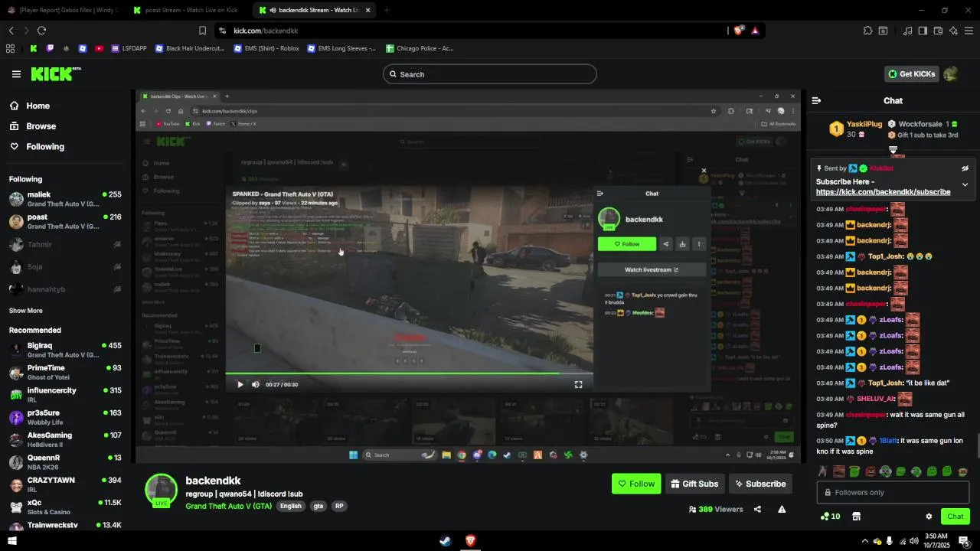The height and width of the screenshot is (551, 980).
Task: Open recommended channel PrimeTime
Action: tap(65, 373)
